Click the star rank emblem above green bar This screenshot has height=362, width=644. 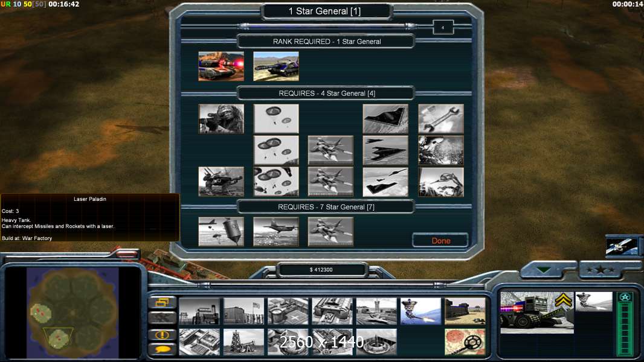click(x=625, y=297)
